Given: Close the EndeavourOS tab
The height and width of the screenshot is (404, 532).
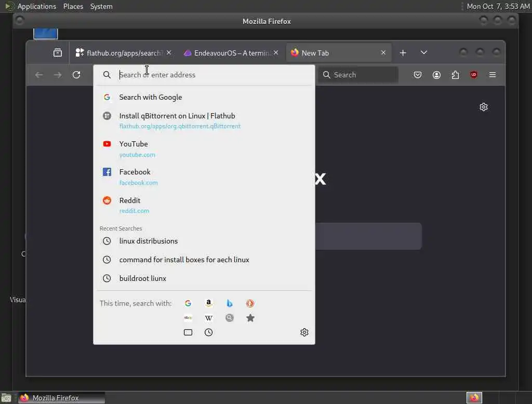Looking at the screenshot, I should (276, 52).
